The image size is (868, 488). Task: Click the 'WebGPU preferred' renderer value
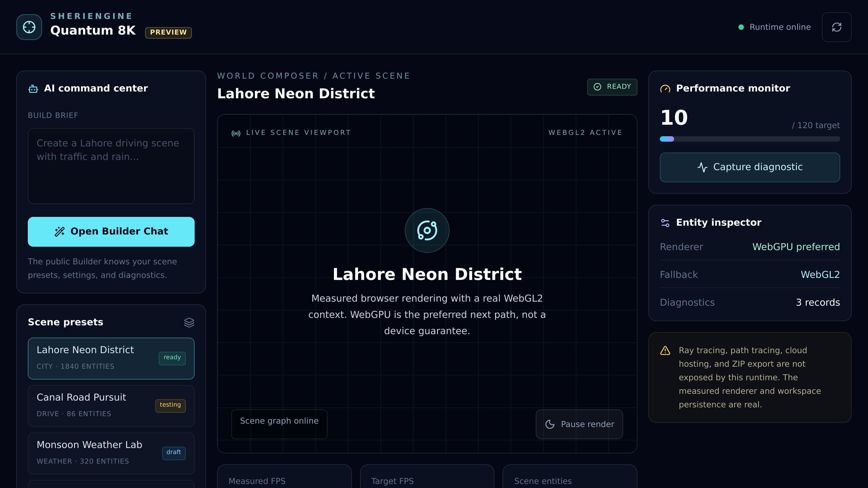(x=796, y=247)
